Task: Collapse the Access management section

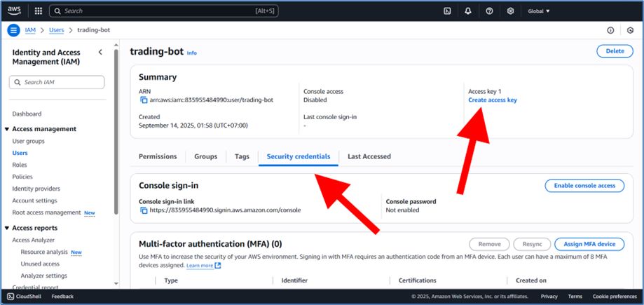Action: (x=7, y=129)
